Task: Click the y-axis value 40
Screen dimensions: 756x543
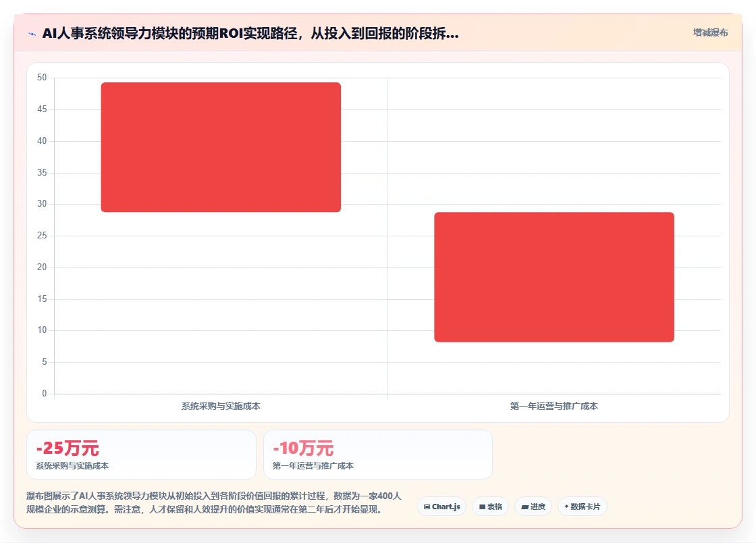Action: coord(42,140)
